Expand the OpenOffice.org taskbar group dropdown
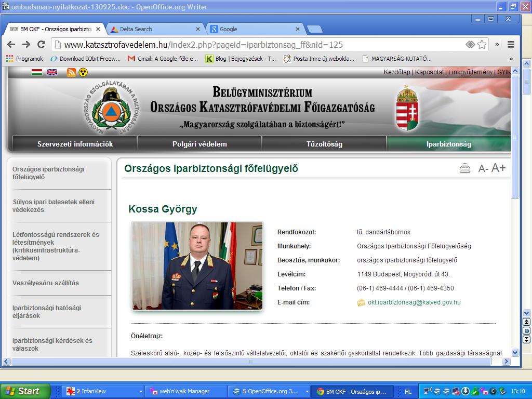Viewport: 532px width, 399px height. click(307, 391)
